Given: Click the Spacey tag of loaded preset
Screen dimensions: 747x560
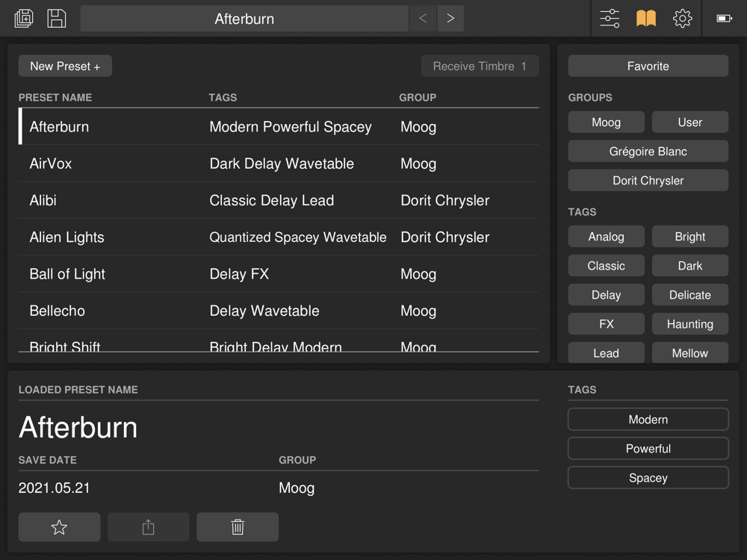Looking at the screenshot, I should pyautogui.click(x=648, y=478).
